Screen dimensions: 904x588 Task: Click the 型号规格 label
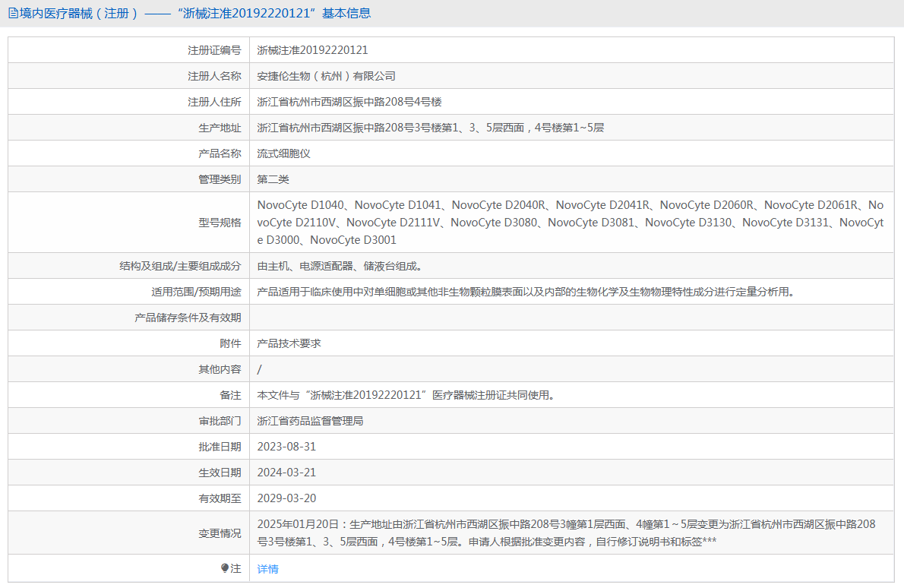(x=220, y=223)
